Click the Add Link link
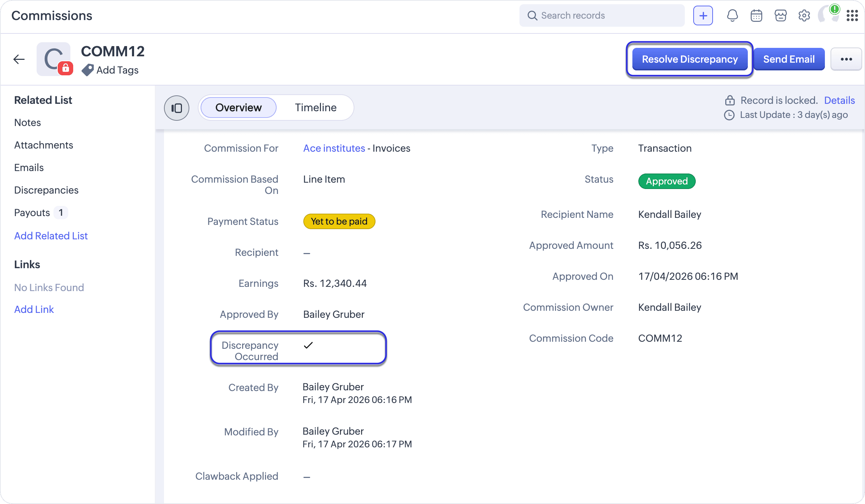This screenshot has width=865, height=504. point(34,309)
